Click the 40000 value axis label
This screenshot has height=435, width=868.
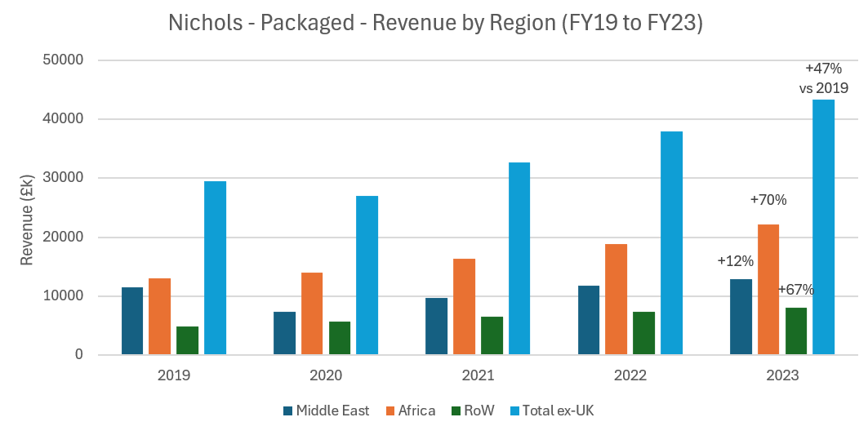[x=63, y=118]
